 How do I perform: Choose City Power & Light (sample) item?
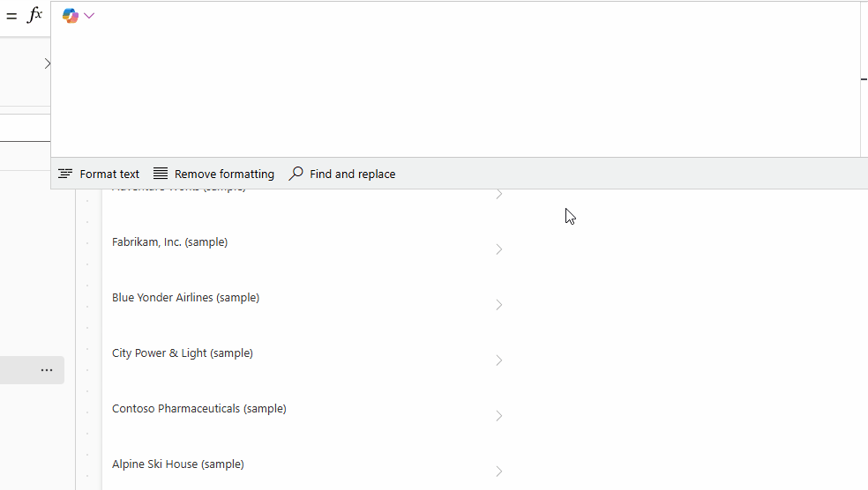pos(182,353)
